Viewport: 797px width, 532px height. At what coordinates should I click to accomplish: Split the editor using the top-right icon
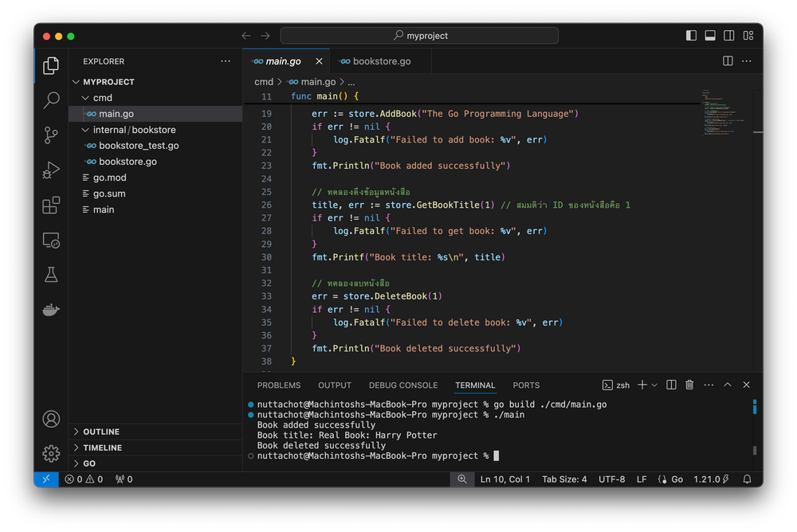(x=726, y=61)
